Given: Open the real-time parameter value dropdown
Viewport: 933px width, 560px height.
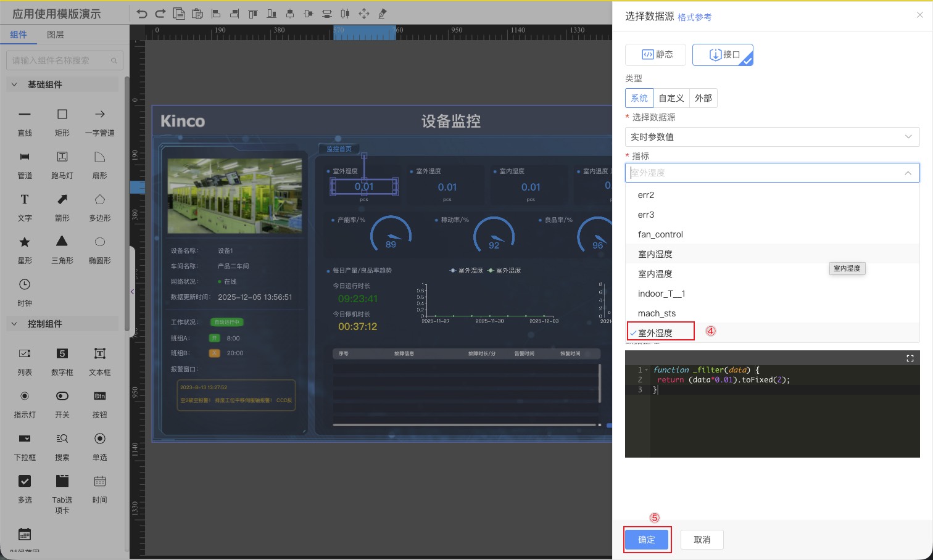Looking at the screenshot, I should pos(772,137).
